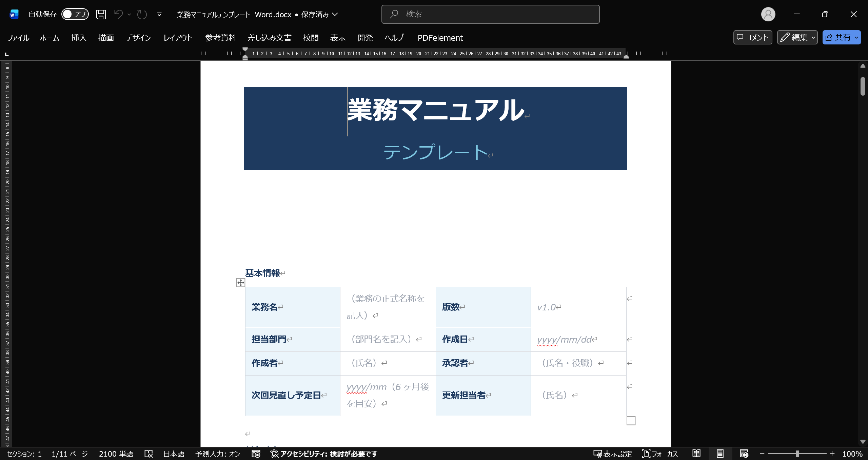Toggle Print Layout view button
This screenshot has width=868, height=460.
pos(720,454)
